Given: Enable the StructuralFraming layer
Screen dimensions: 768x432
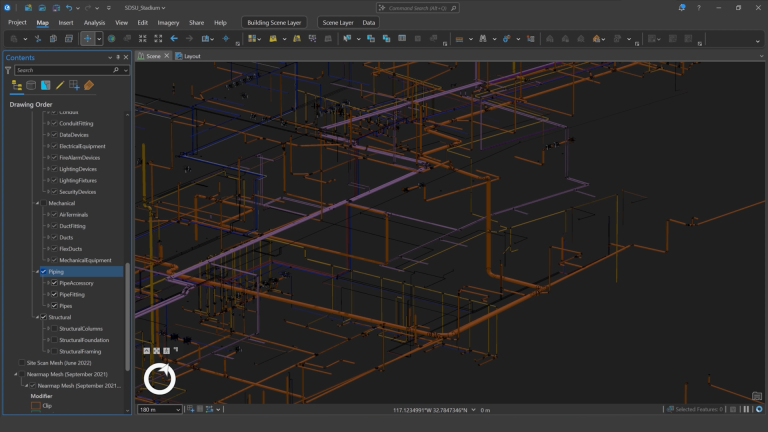Looking at the screenshot, I should pos(54,351).
